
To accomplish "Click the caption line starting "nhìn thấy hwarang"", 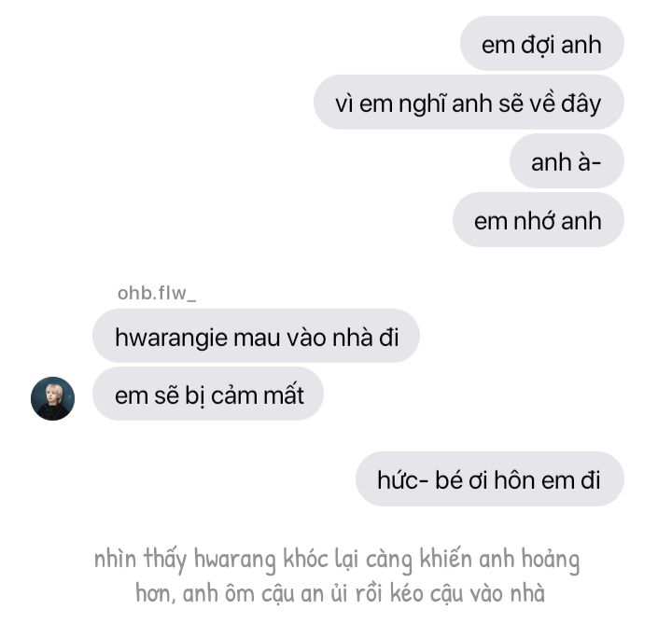I will pos(337,560).
